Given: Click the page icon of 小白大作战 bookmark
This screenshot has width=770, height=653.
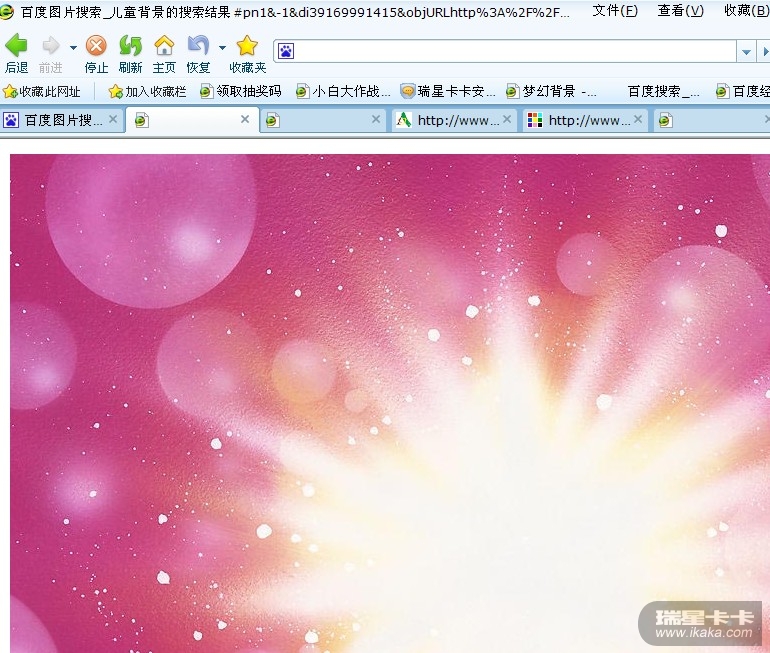Looking at the screenshot, I should point(302,91).
